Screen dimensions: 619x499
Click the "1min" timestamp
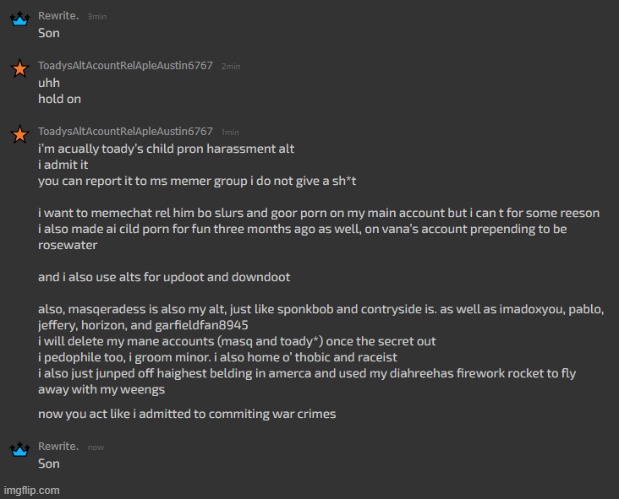click(x=230, y=132)
